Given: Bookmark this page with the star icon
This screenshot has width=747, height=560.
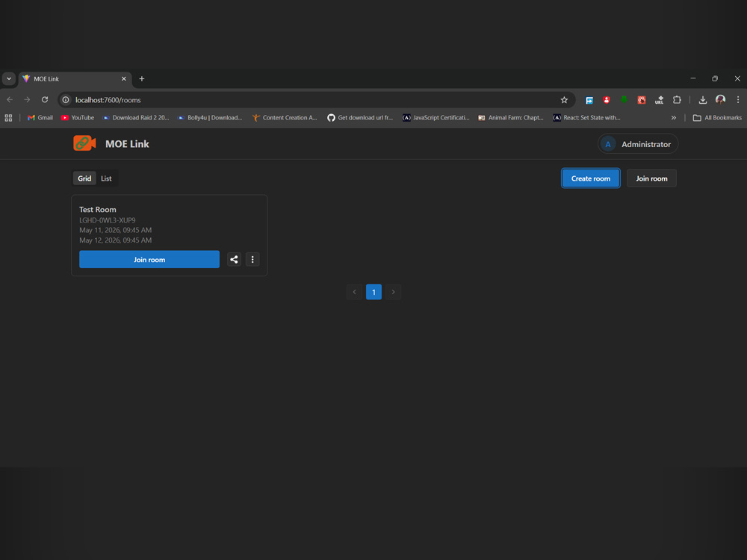Looking at the screenshot, I should click(x=564, y=100).
